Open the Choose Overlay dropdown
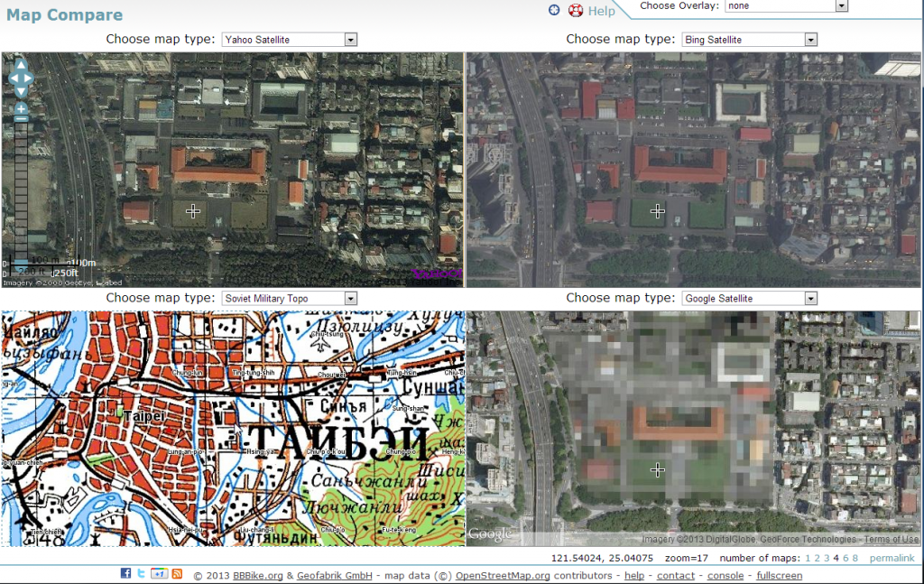924x584 pixels. coord(786,6)
